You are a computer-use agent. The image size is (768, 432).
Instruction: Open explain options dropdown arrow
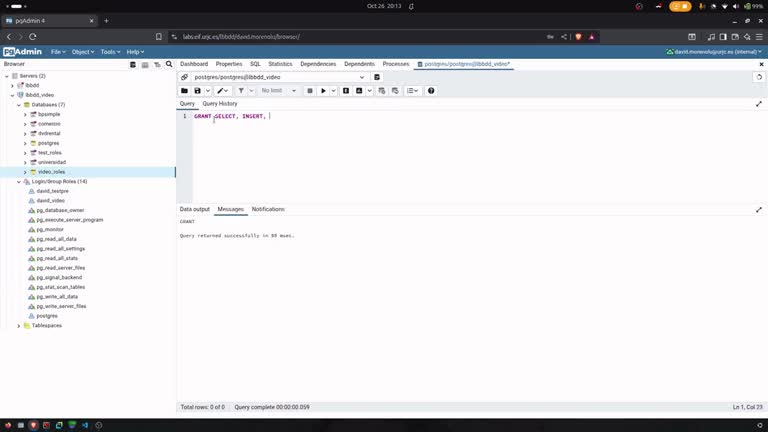[369, 91]
